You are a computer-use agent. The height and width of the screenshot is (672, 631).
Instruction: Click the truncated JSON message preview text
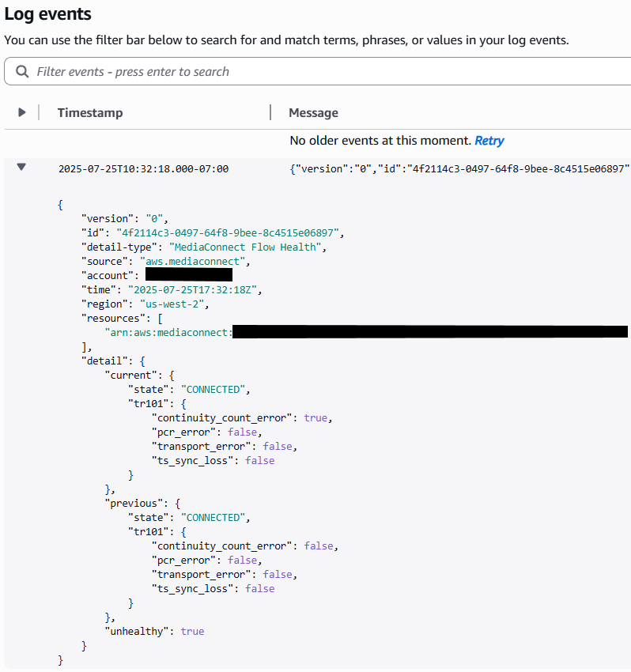[459, 168]
